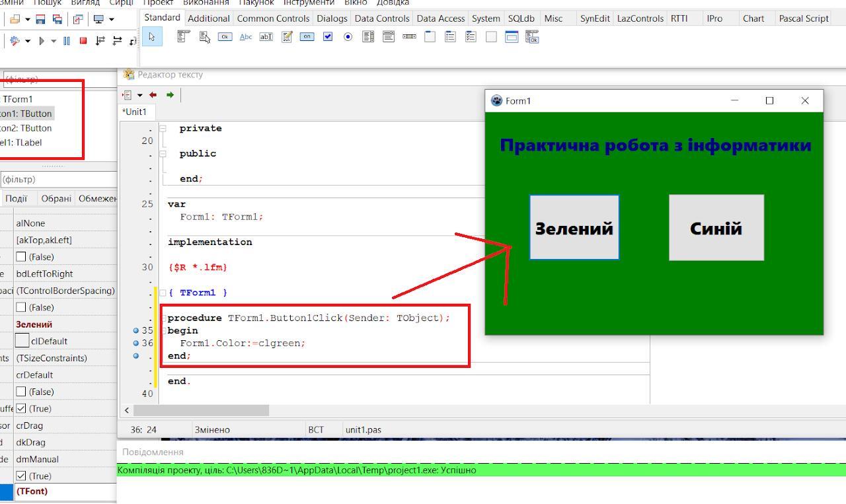Viewport: 846px width, 504px height.
Task: Open the Additional palette tab
Action: pyautogui.click(x=209, y=18)
